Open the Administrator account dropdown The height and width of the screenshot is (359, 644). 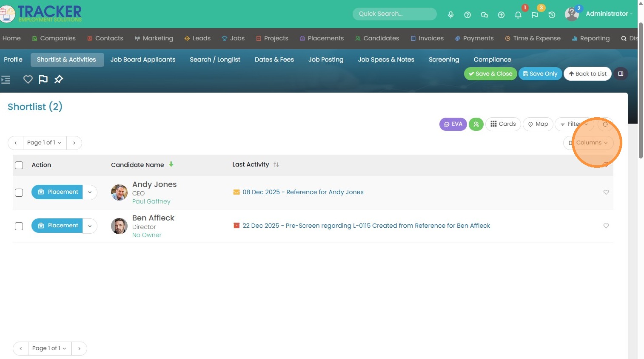tap(609, 14)
